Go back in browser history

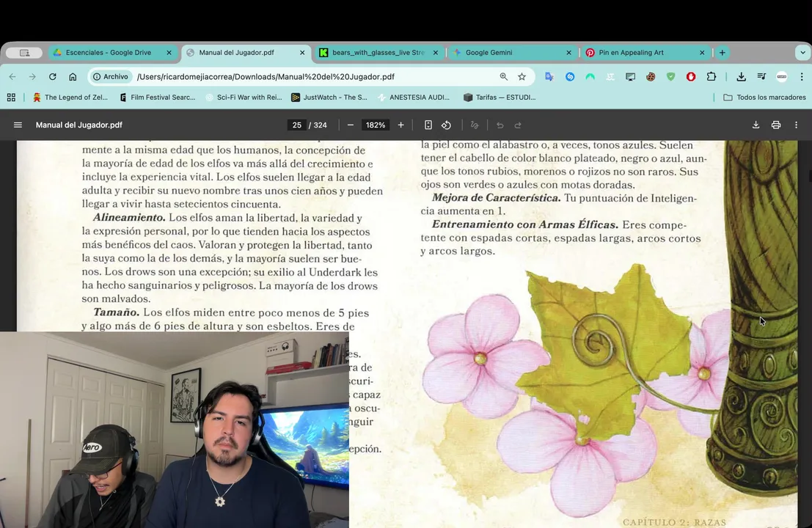click(12, 76)
